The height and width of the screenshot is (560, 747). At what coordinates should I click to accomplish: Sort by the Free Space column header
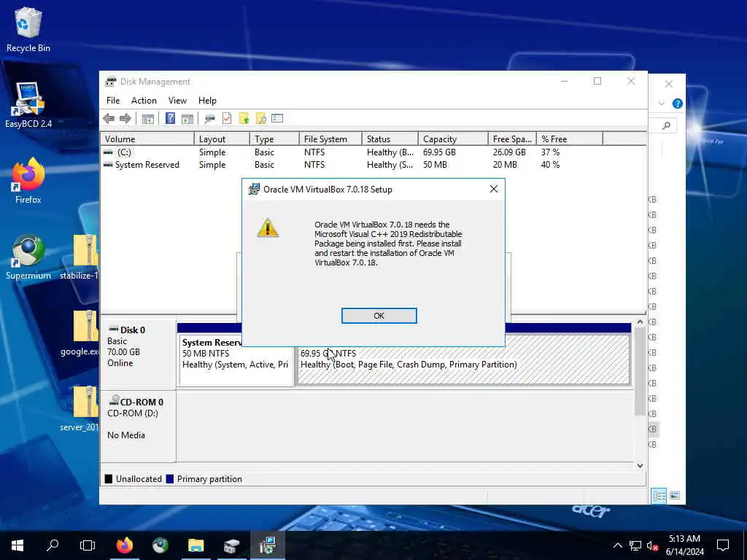click(x=512, y=139)
